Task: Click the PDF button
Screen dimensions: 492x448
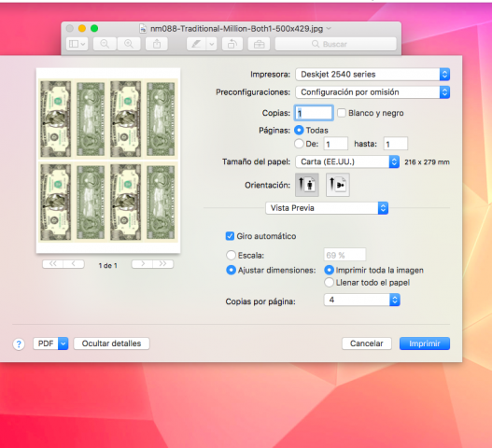Action: [x=46, y=343]
